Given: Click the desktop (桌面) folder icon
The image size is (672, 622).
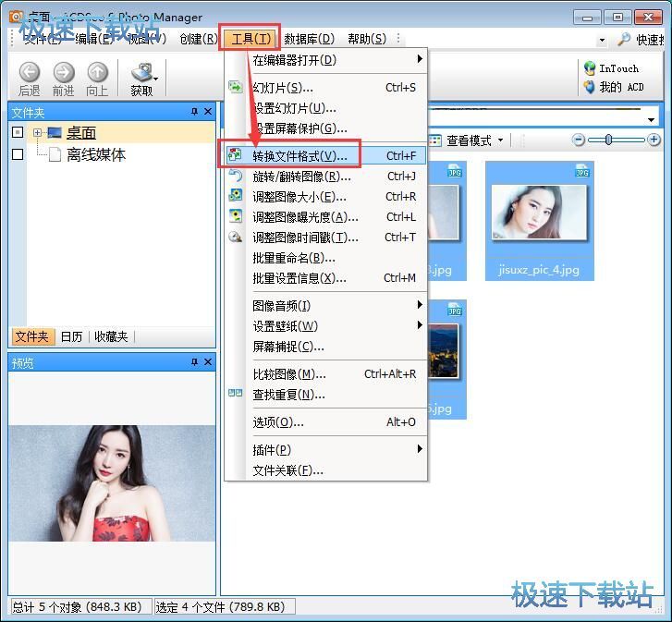Looking at the screenshot, I should [x=55, y=133].
